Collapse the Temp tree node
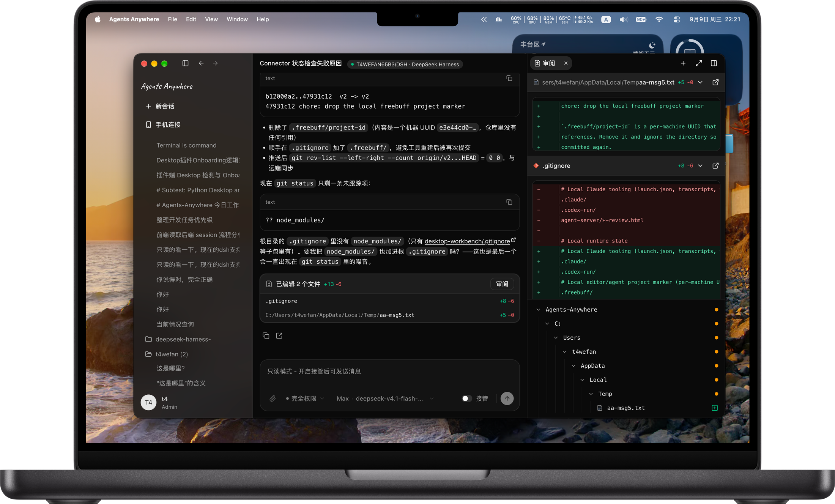The height and width of the screenshot is (504, 835). (x=591, y=394)
